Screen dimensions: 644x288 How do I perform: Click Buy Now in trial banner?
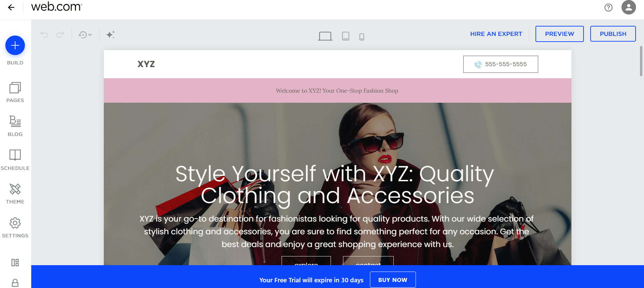click(392, 280)
